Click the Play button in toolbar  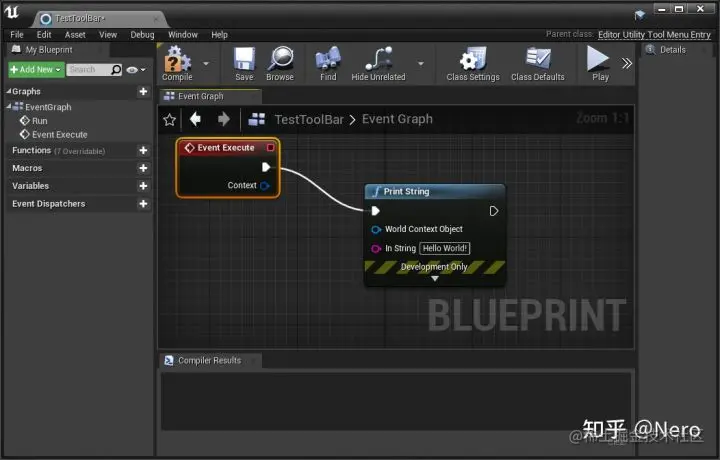(x=599, y=64)
